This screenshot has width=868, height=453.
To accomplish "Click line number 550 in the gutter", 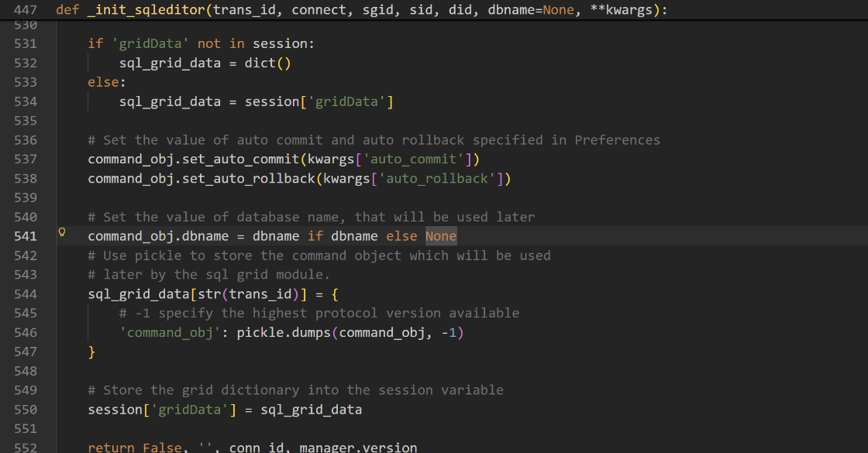I will click(25, 410).
